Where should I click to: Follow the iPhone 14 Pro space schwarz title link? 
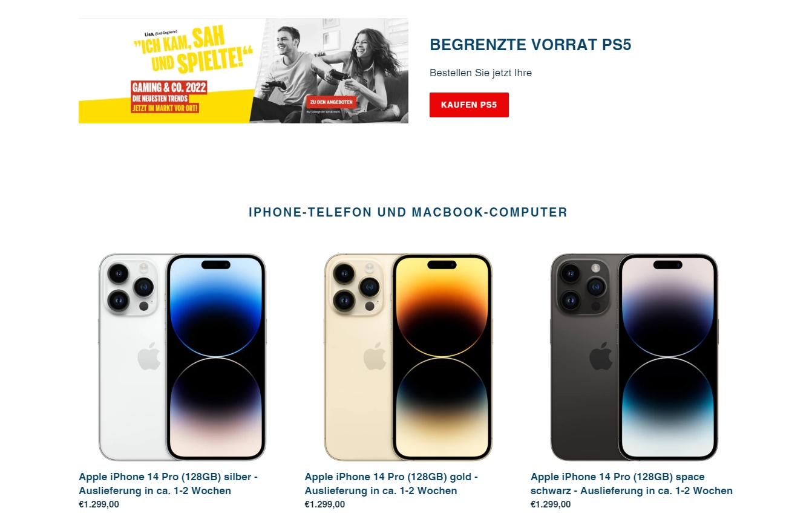[632, 484]
